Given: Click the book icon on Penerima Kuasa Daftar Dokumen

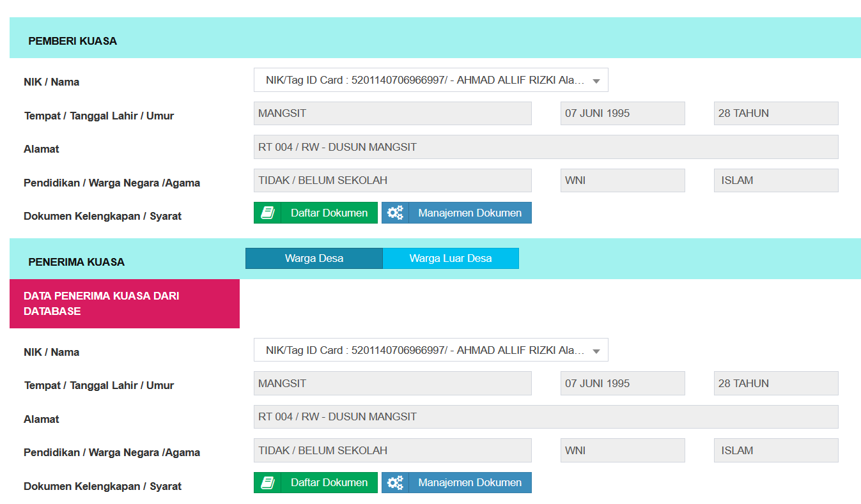Looking at the screenshot, I should pos(268,482).
